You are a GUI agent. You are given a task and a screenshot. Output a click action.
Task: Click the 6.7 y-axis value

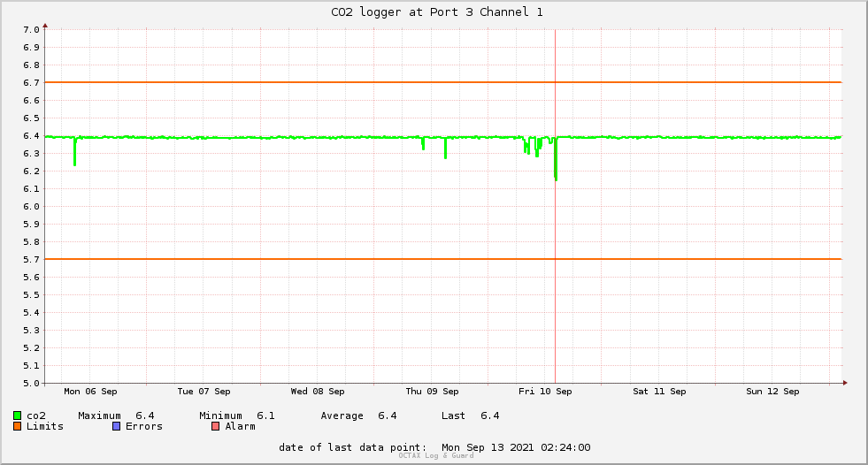[x=31, y=83]
